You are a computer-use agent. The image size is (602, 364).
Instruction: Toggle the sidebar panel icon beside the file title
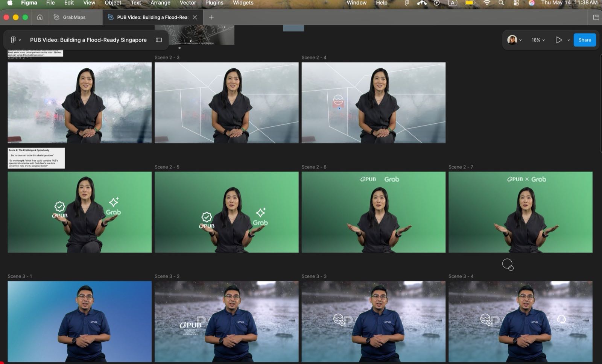point(159,40)
